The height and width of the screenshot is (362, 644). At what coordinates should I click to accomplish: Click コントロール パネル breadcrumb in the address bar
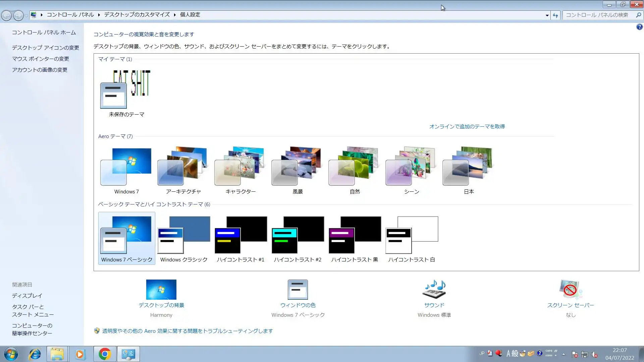(x=70, y=15)
